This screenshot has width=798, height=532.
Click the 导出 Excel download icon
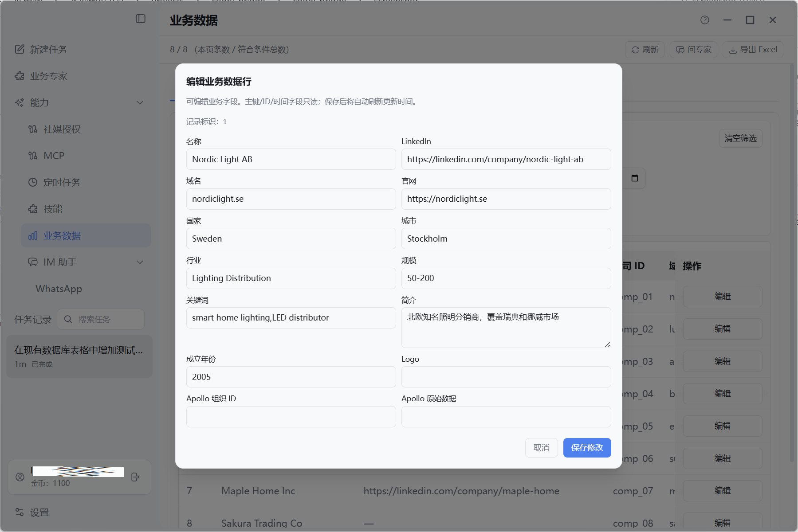(733, 50)
